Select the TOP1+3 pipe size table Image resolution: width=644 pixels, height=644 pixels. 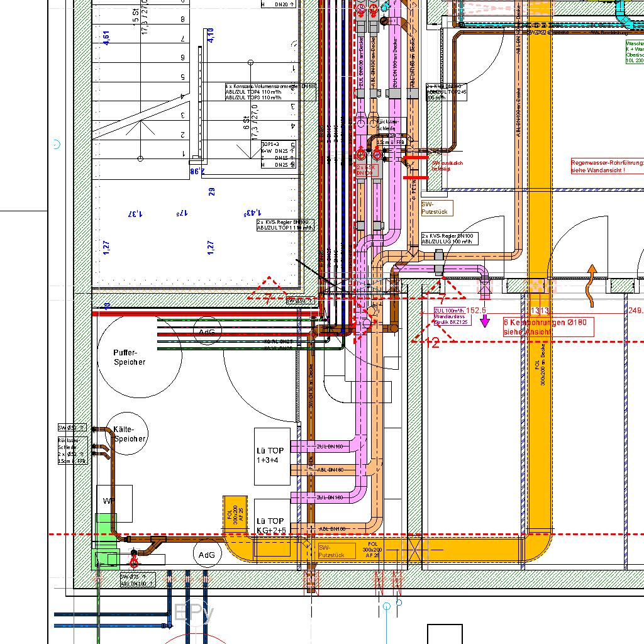[x=278, y=155]
